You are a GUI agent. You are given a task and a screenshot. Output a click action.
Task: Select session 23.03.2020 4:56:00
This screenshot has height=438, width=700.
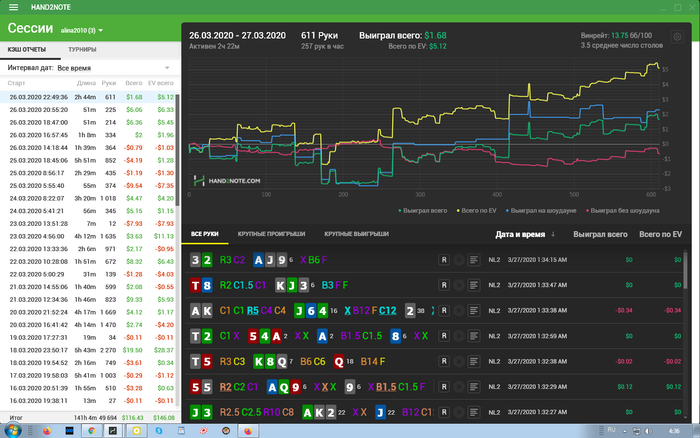88,236
